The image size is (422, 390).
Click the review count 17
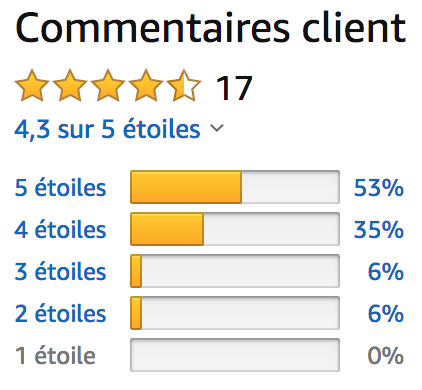[234, 88]
